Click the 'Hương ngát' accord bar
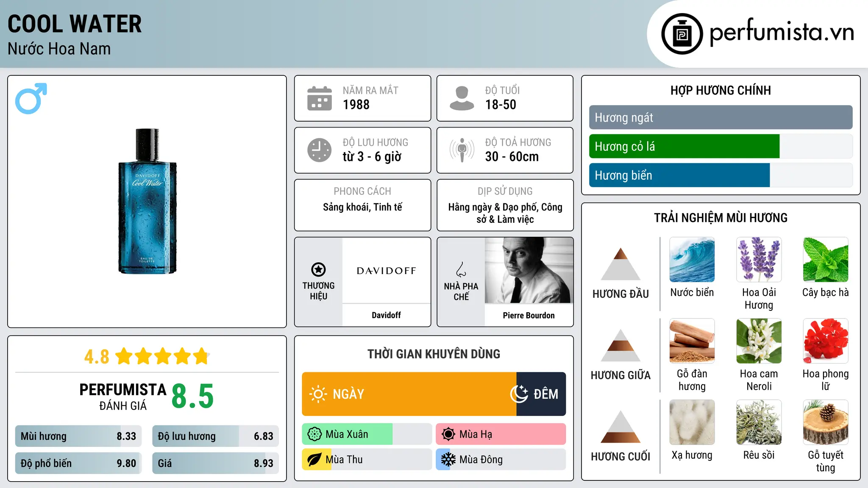 tap(721, 117)
